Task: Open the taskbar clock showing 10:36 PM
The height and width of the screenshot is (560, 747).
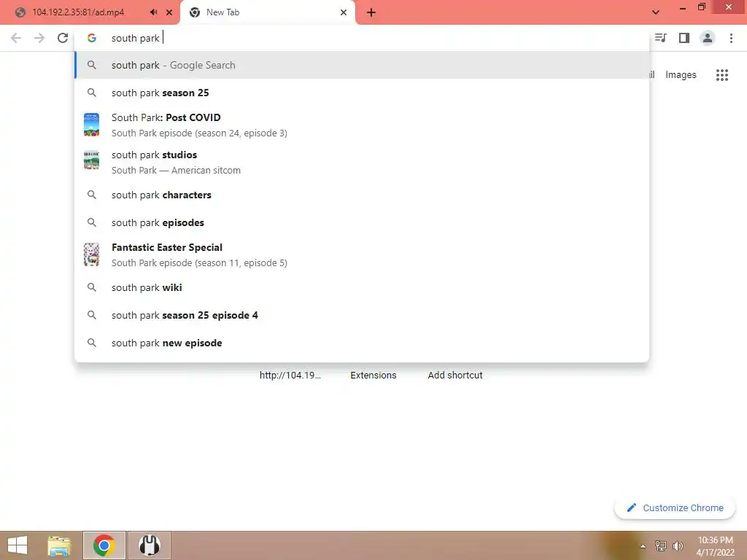Action: [x=716, y=546]
